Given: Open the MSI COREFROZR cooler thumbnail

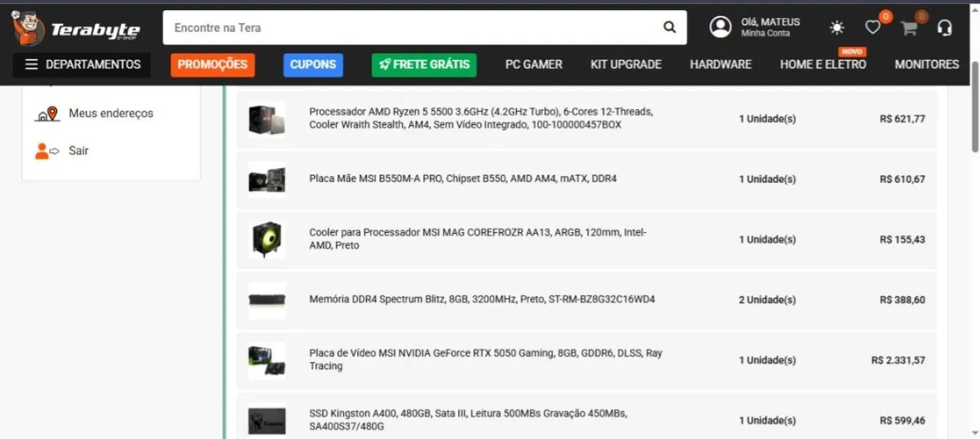Looking at the screenshot, I should coord(266,240).
